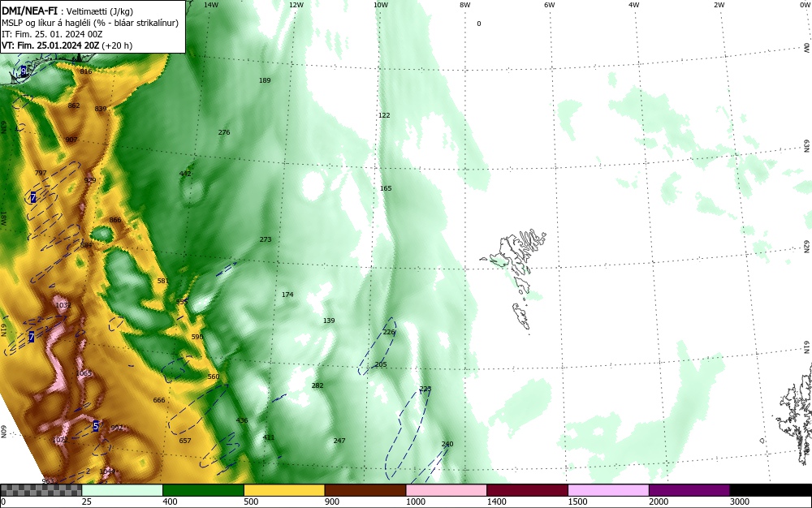Click the map value 1065
Viewport: 812px width, 508px height.
[84, 373]
